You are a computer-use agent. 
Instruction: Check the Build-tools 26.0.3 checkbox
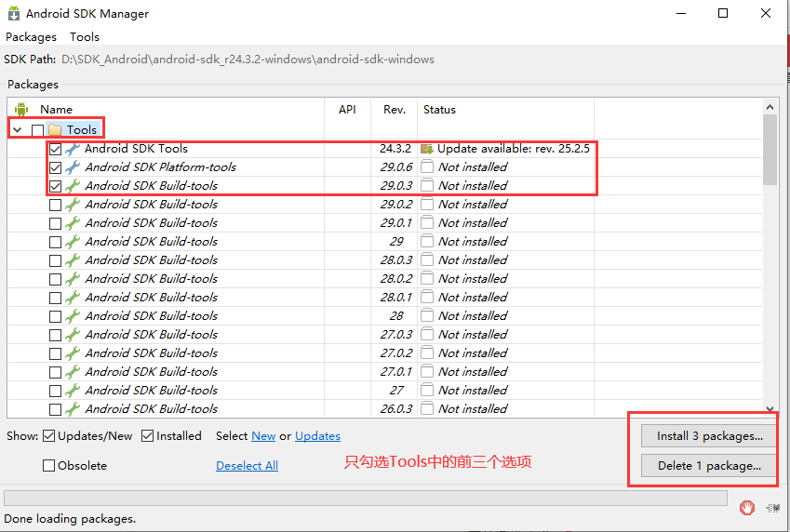(x=56, y=409)
